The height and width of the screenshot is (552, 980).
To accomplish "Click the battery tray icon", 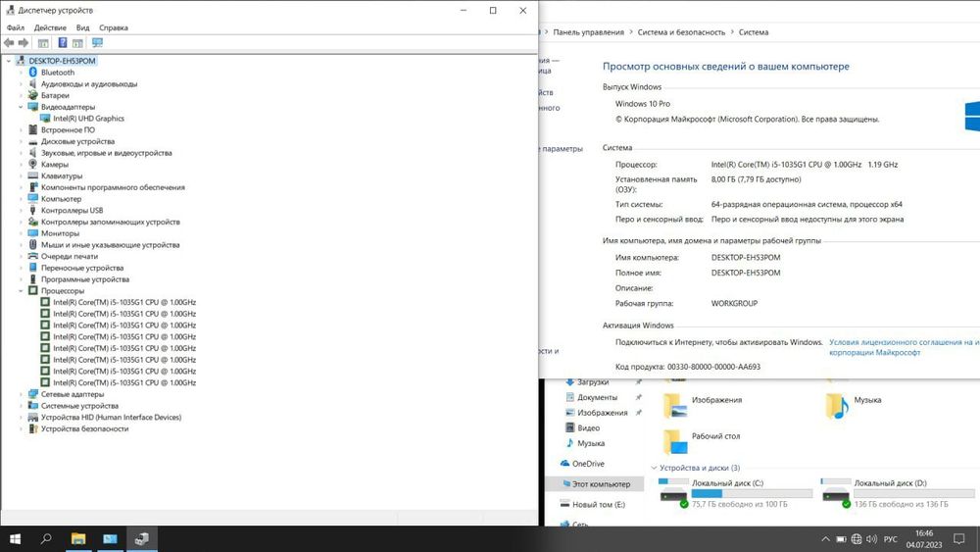I will click(x=841, y=539).
